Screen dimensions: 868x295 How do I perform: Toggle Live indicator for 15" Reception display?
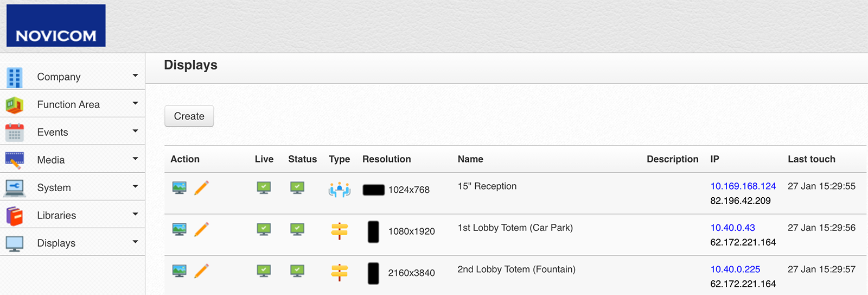click(264, 188)
